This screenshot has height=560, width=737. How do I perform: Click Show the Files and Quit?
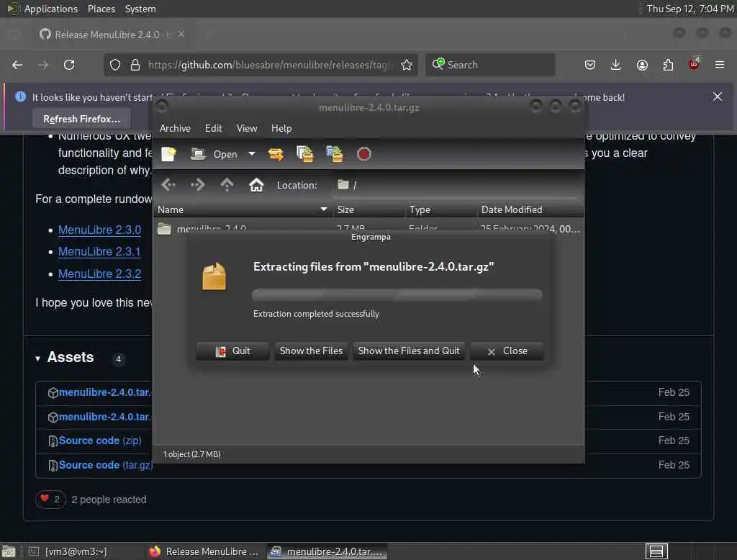(x=409, y=351)
